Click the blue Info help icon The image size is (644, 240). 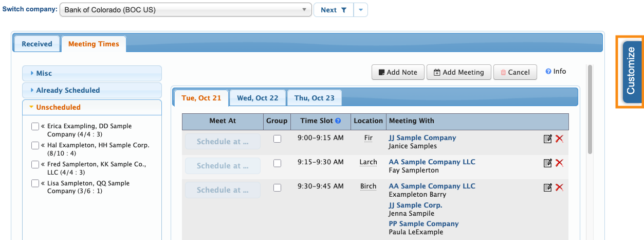(548, 72)
